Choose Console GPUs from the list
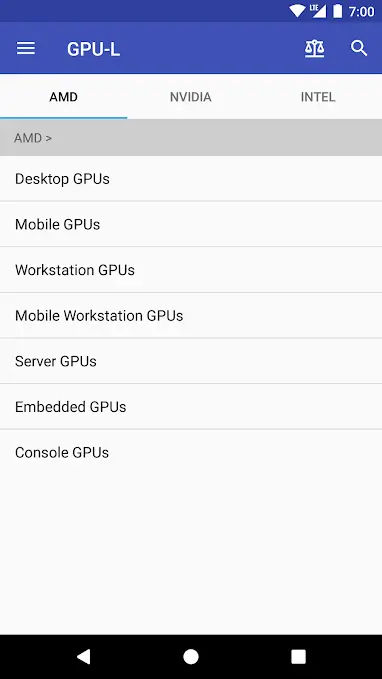382x679 pixels. 191,452
